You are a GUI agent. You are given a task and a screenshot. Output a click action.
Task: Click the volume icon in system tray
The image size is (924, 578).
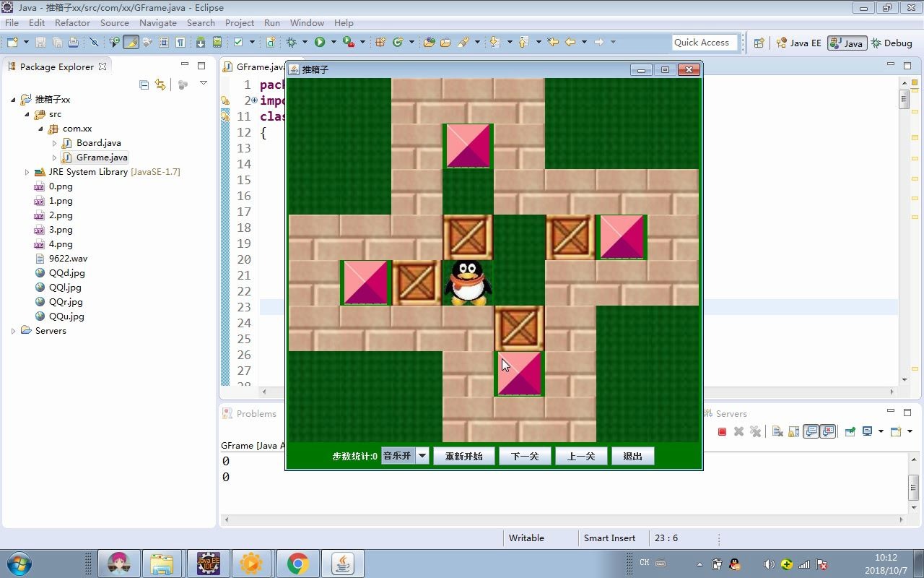pos(769,564)
